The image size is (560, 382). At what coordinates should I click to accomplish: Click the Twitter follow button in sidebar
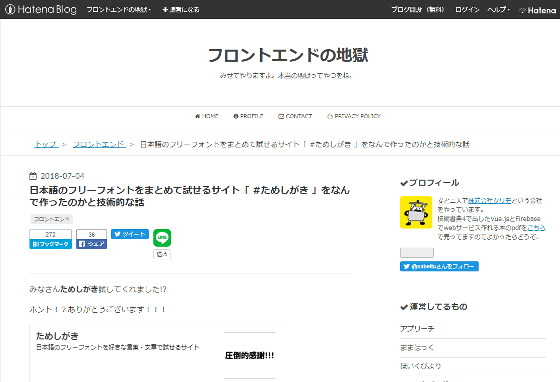click(x=439, y=266)
